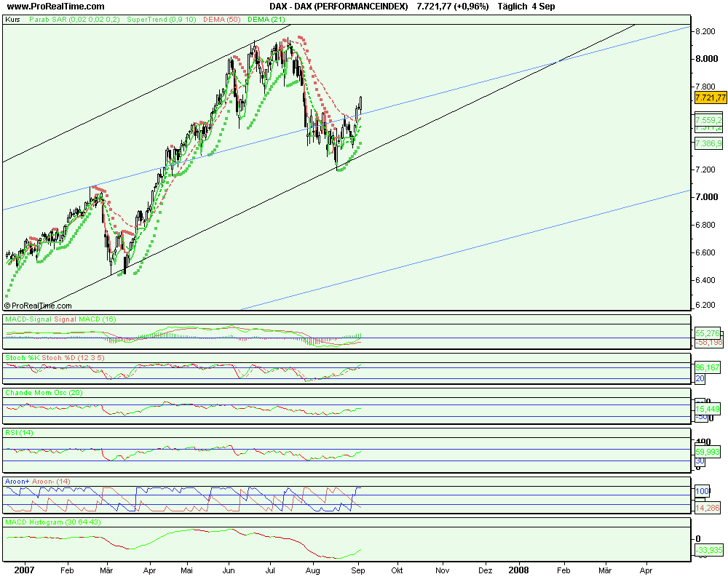Select the Stoch %D (12 3 5) label
The width and height of the screenshot is (728, 582).
(x=74, y=358)
